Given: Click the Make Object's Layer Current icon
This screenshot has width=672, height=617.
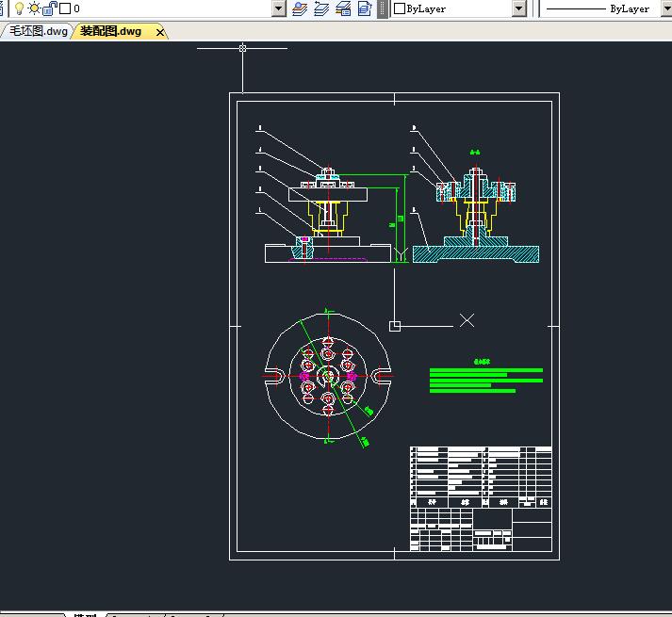Looking at the screenshot, I should click(300, 8).
